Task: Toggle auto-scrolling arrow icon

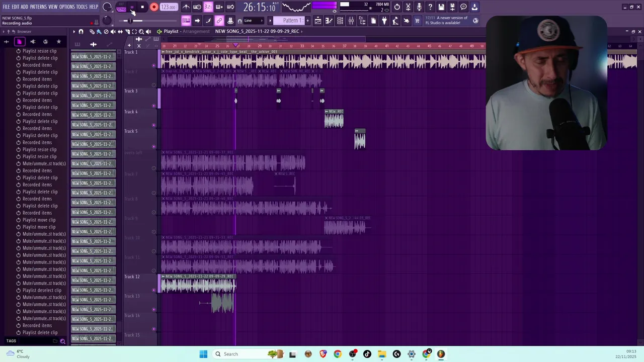Action: click(197, 21)
